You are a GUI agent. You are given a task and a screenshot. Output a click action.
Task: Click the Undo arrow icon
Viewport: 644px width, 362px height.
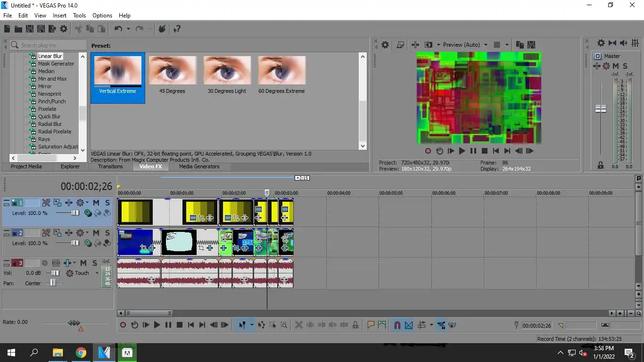[x=118, y=29]
